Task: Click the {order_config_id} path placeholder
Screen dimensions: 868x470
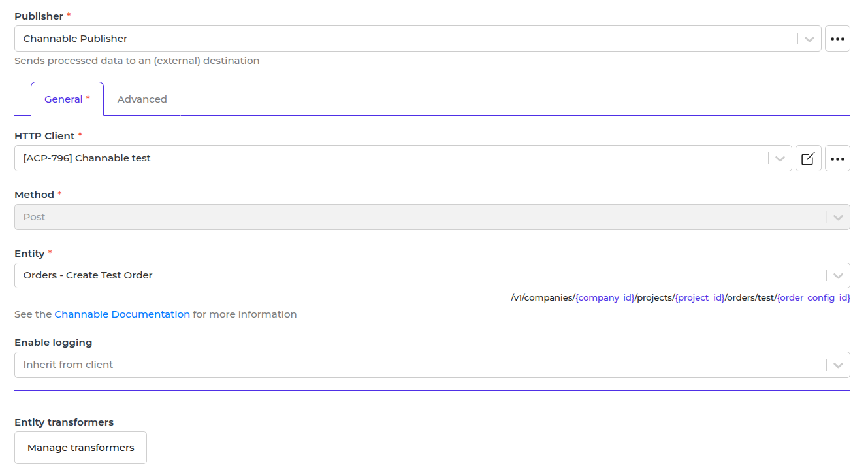Action: coord(813,298)
